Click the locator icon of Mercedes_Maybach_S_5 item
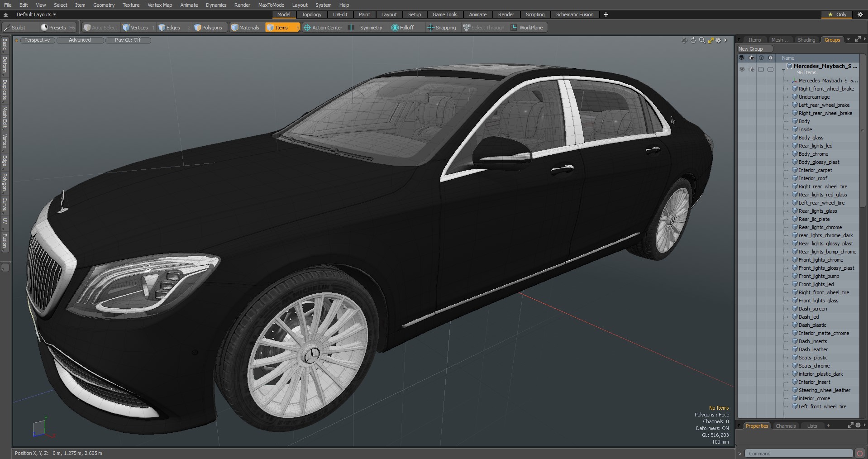 click(795, 81)
